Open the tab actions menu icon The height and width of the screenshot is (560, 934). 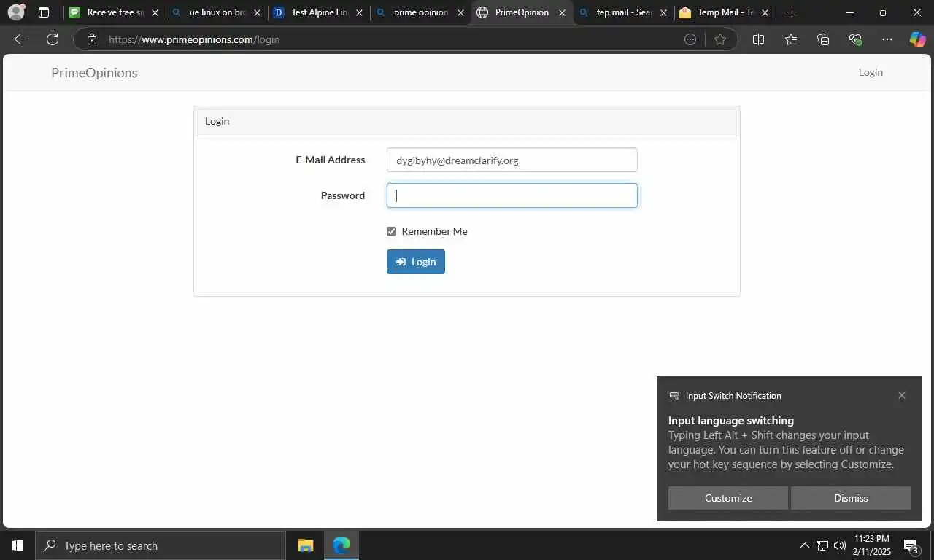44,12
